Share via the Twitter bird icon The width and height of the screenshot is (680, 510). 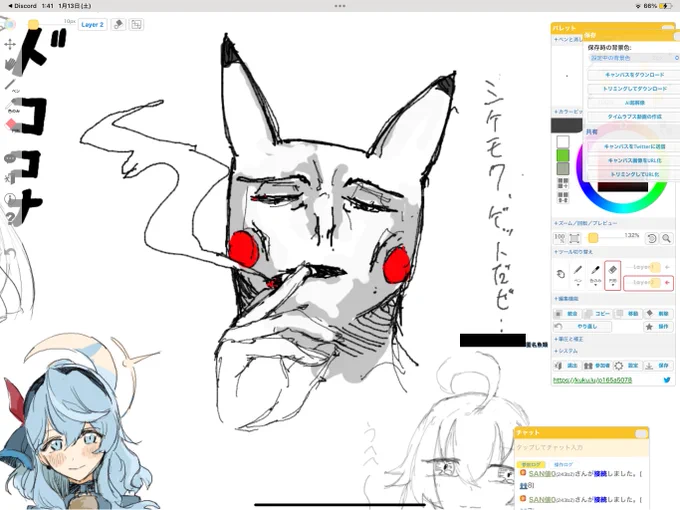(667, 380)
